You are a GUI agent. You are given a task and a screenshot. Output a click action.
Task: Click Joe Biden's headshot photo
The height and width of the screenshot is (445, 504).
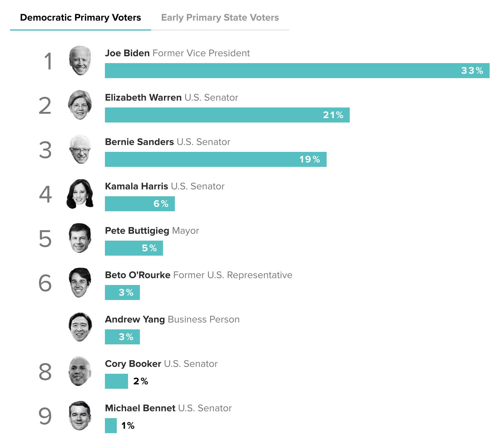click(80, 61)
